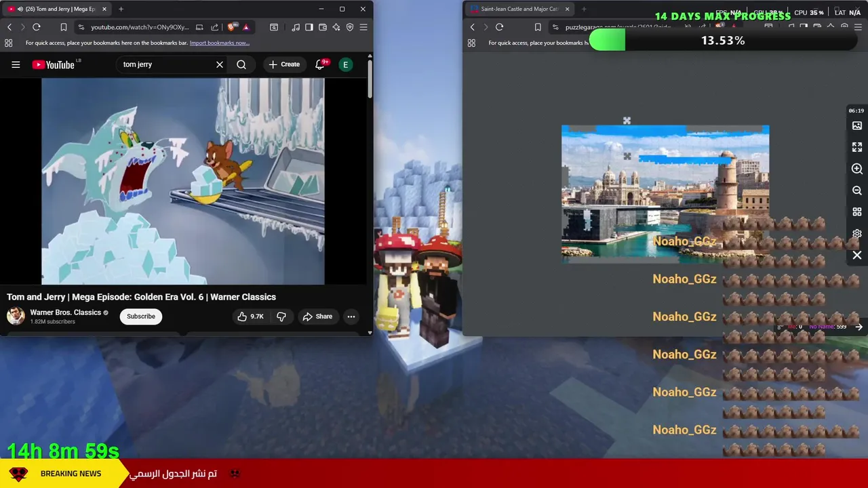The image size is (868, 488).
Task: Open the puzzle settings gear
Action: pos(857,234)
